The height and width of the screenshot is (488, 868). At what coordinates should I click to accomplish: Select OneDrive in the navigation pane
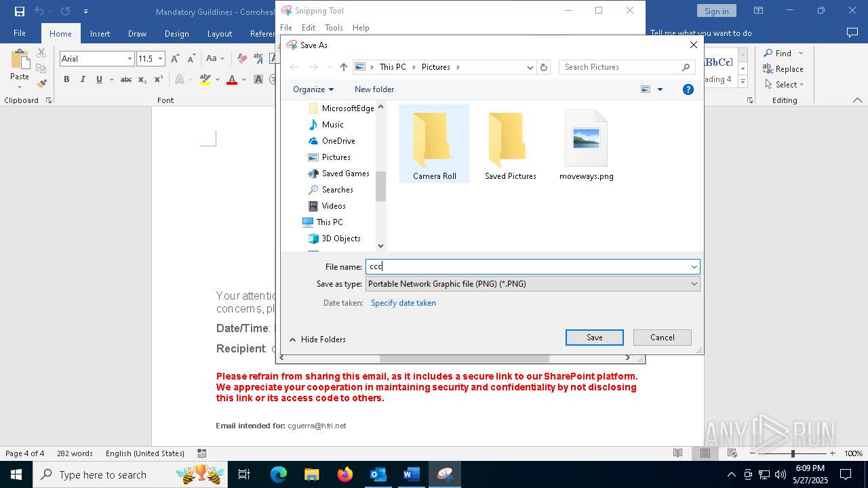338,141
